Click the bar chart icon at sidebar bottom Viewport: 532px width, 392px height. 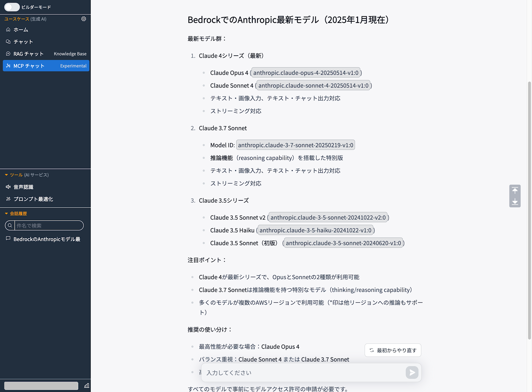point(86,386)
